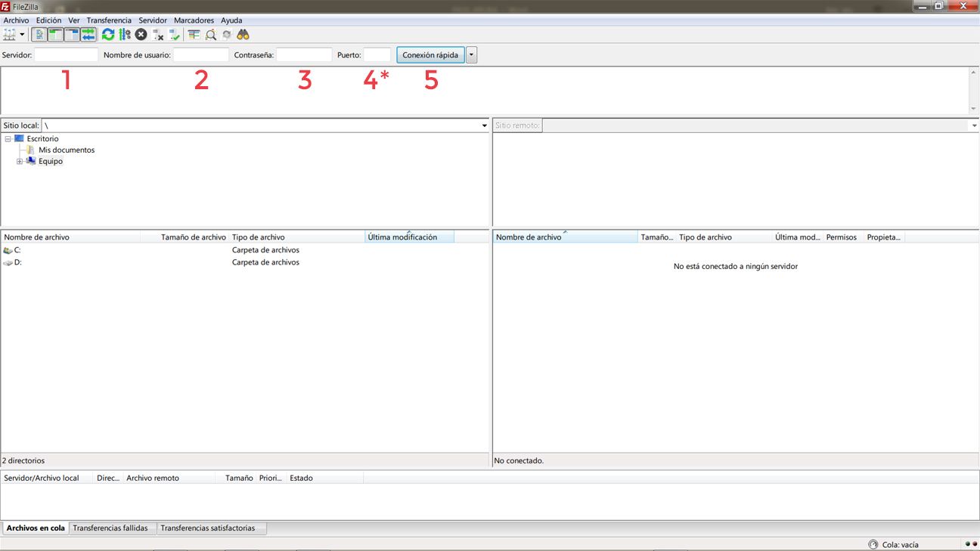Image resolution: width=980 pixels, height=551 pixels.
Task: Click the Conexión rápida button
Action: 430,55
